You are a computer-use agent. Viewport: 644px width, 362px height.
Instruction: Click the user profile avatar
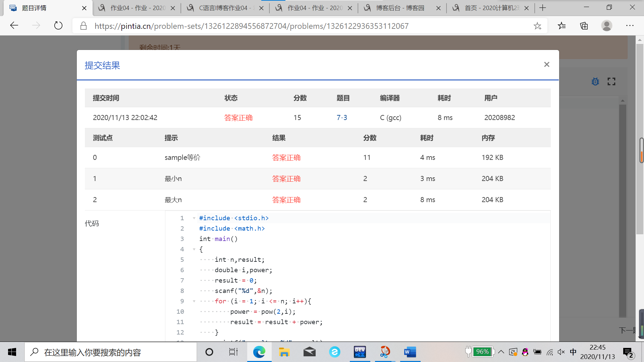coord(606,26)
